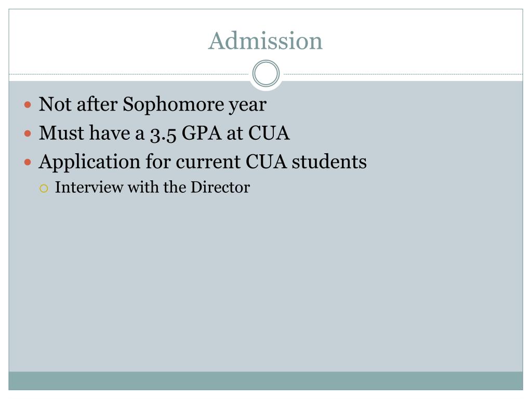The width and height of the screenshot is (532, 399).
Task: Click CUA in the Must have line
Action: click(x=269, y=132)
